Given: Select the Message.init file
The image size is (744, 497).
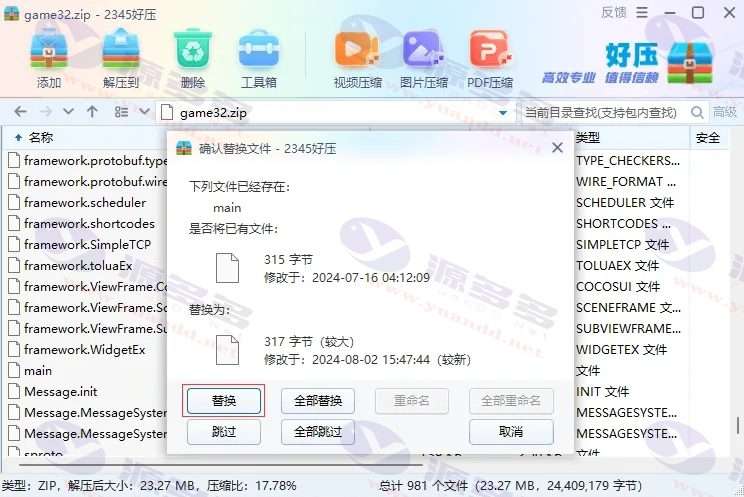Looking at the screenshot, I should tap(61, 392).
